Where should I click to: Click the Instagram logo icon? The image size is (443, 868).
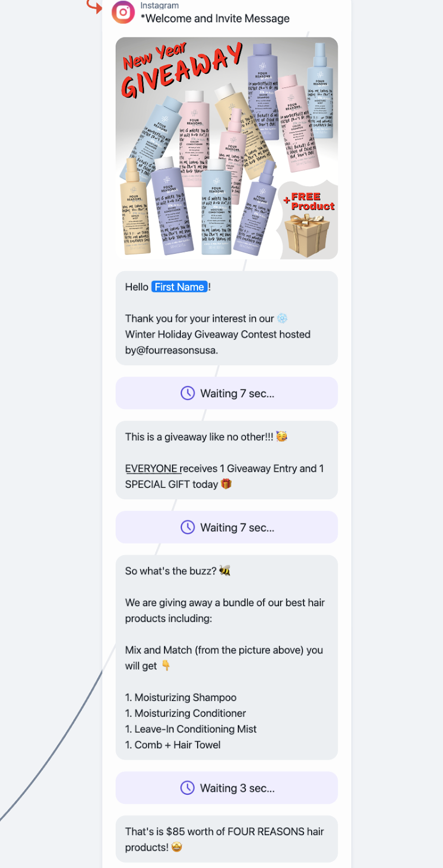point(123,12)
